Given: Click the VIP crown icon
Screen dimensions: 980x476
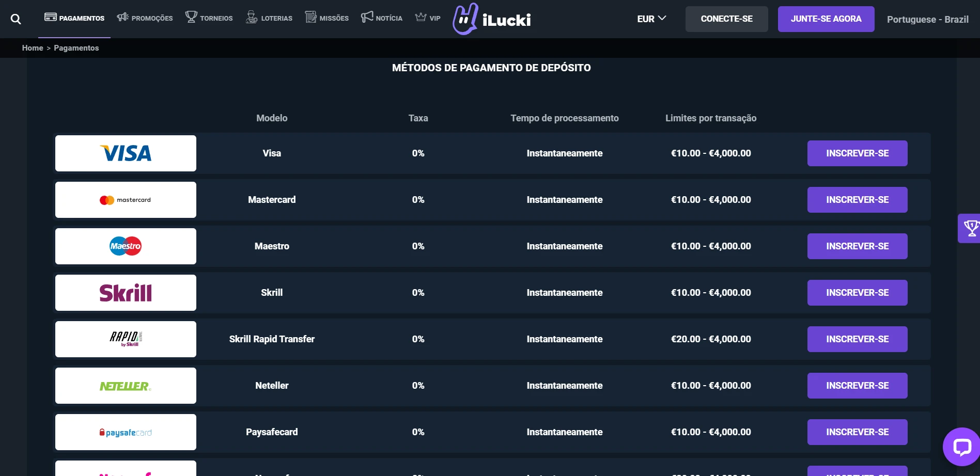Looking at the screenshot, I should (421, 17).
